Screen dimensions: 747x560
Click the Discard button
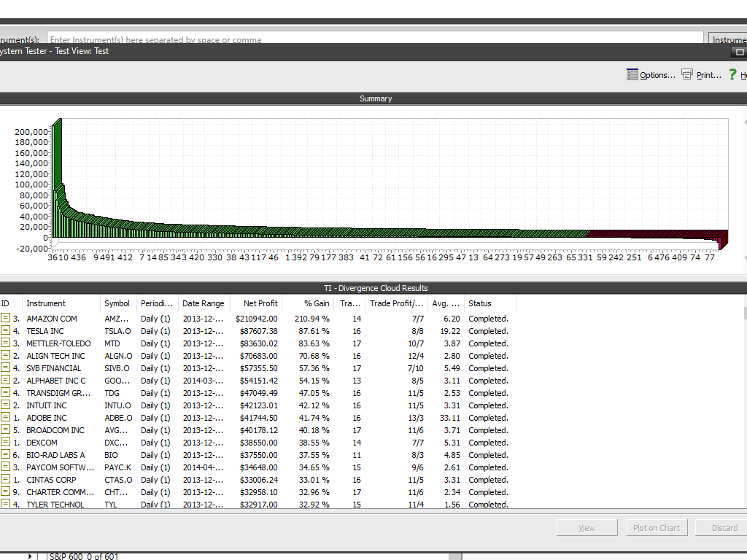click(723, 527)
